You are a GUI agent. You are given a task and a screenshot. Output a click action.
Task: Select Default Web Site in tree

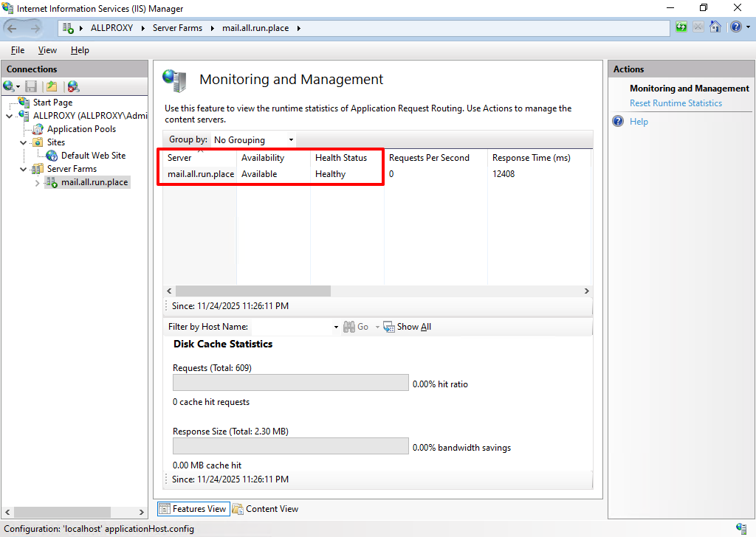(93, 156)
